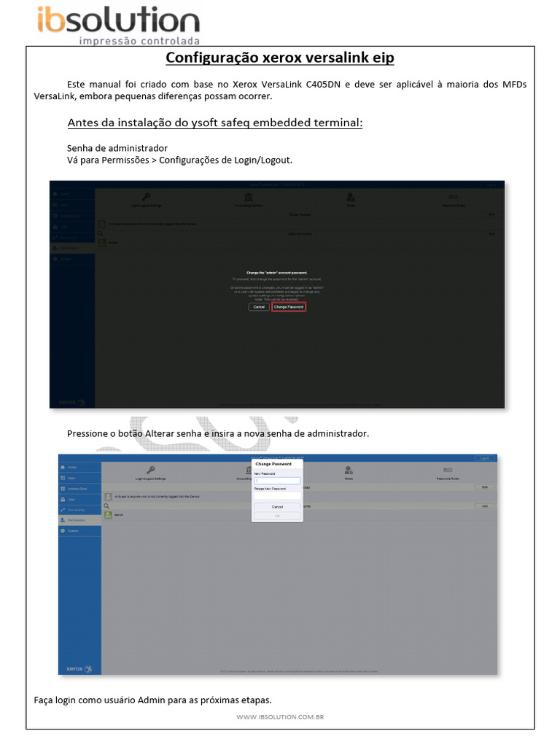Select highlighted Permissions row in dark screenshot sidebar
Image resolution: width=560 pixels, height=747 pixels.
pyautogui.click(x=72, y=248)
